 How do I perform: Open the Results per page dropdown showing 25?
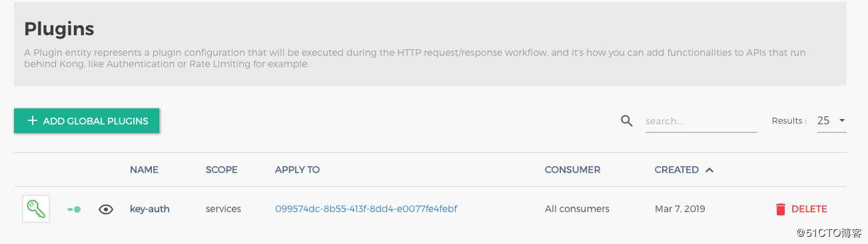click(x=831, y=120)
